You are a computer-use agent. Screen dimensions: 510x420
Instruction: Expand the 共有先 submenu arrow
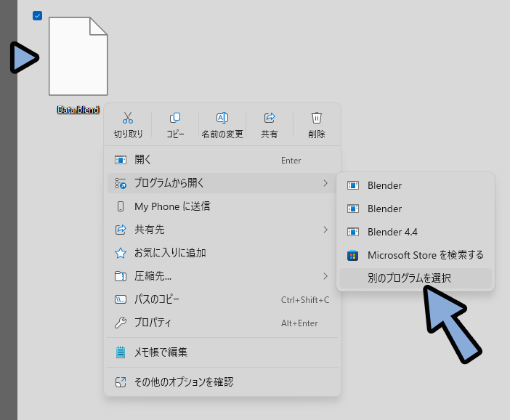325,230
